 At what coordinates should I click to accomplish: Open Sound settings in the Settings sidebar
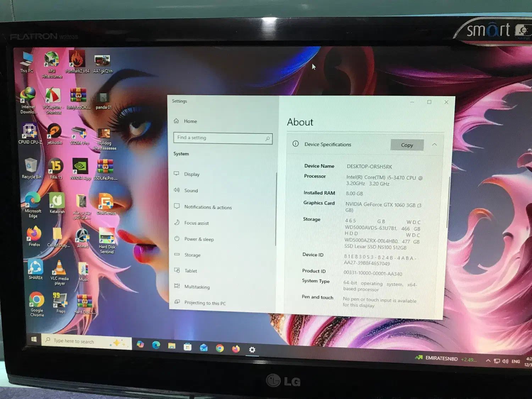(x=191, y=190)
